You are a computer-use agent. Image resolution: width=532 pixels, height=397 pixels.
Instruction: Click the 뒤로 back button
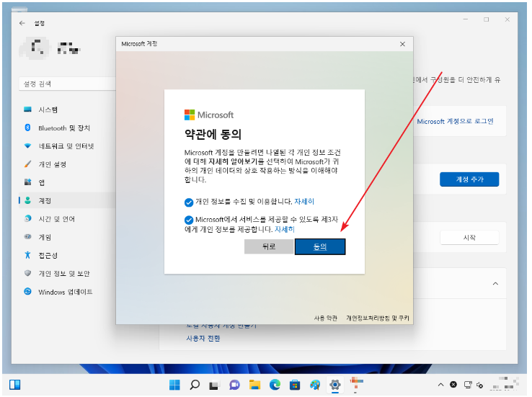(269, 246)
